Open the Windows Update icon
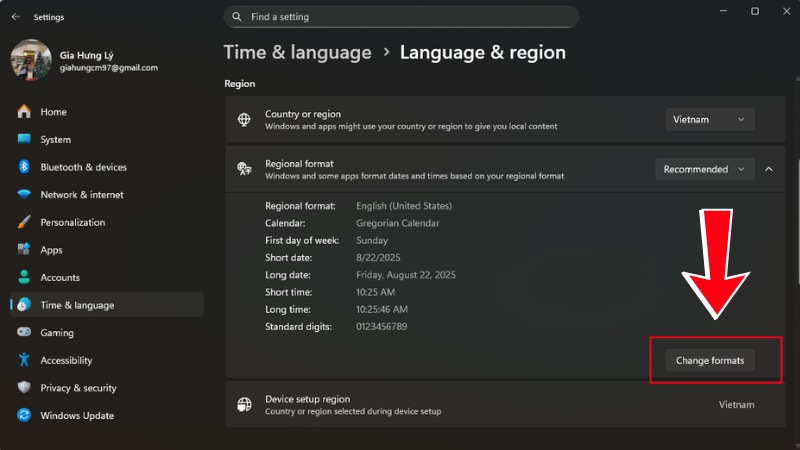The width and height of the screenshot is (800, 450). coord(24,415)
